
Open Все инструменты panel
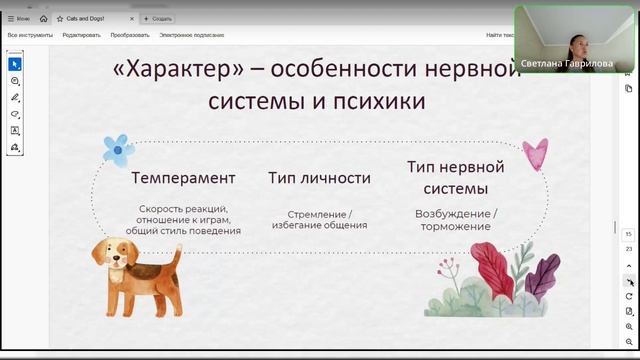coord(30,35)
